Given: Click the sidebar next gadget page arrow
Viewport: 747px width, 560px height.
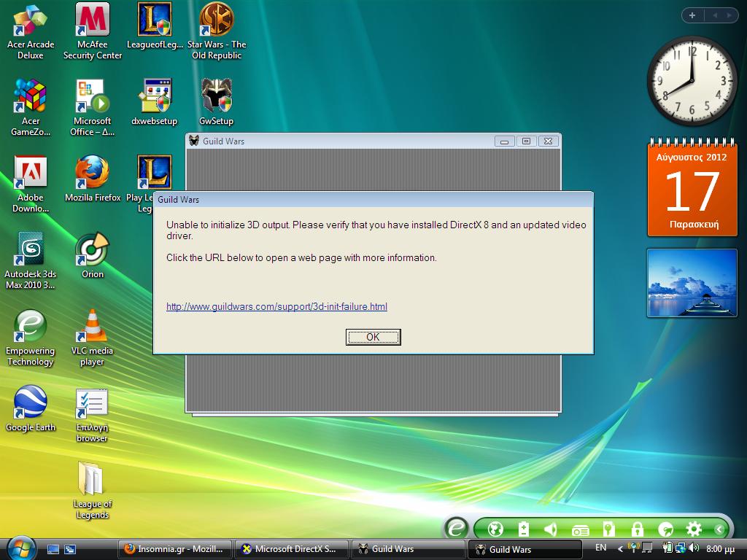Looking at the screenshot, I should tap(729, 15).
